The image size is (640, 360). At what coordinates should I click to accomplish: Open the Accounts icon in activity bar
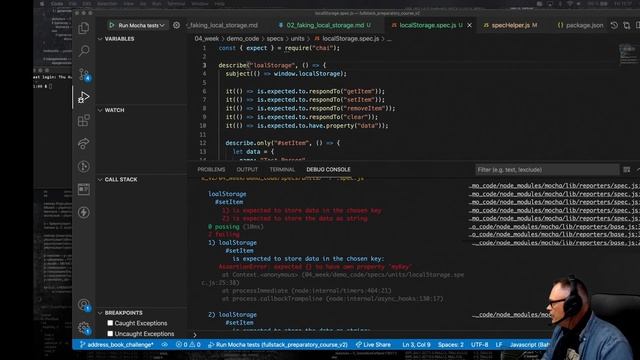84,305
